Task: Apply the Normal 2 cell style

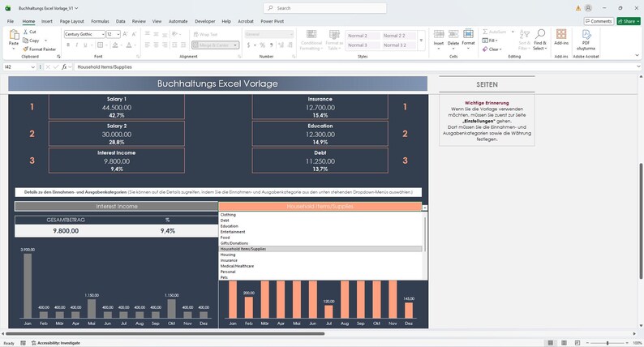Action: pyautogui.click(x=363, y=36)
